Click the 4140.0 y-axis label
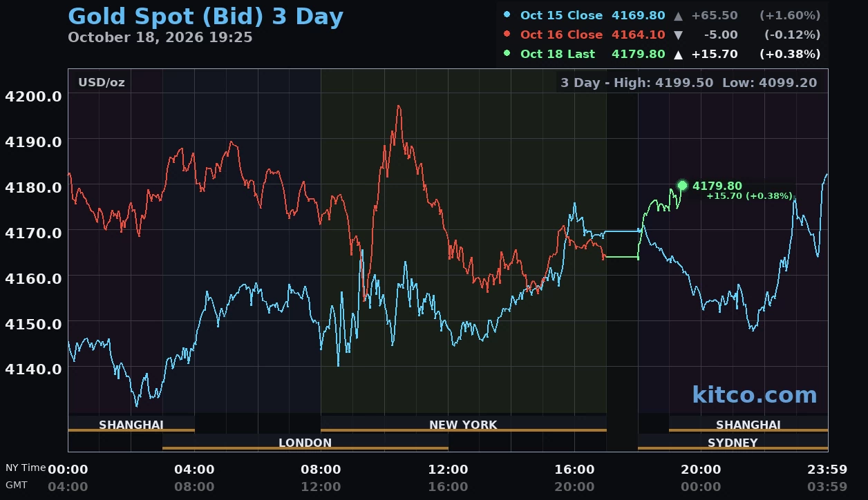The width and height of the screenshot is (868, 500). 33,369
